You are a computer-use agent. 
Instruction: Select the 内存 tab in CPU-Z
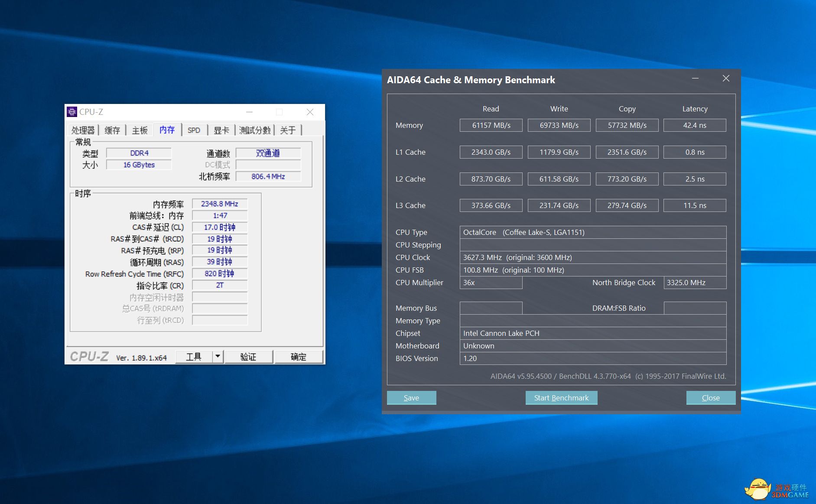click(x=167, y=130)
